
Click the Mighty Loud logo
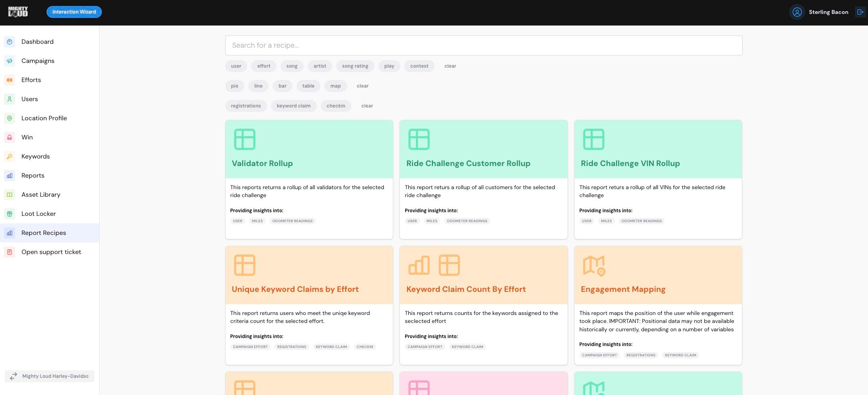[x=18, y=12]
